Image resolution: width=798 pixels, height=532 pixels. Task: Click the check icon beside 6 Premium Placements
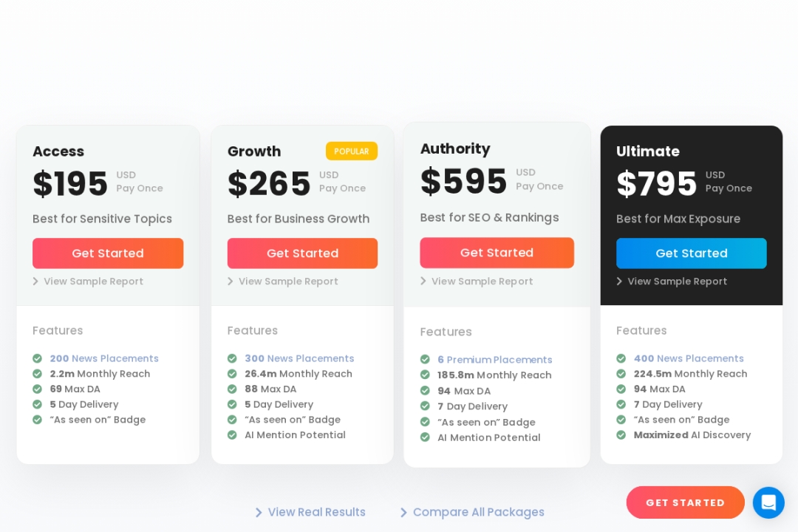pos(425,360)
